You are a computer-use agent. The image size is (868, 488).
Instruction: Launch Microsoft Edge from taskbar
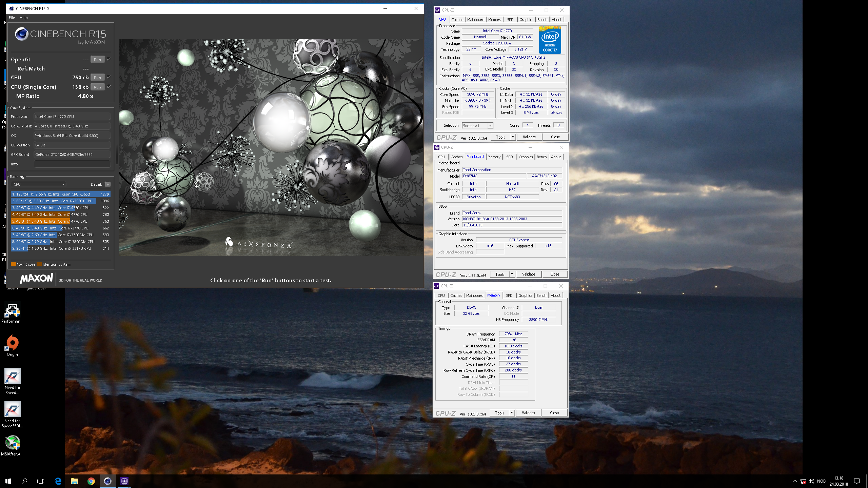click(x=58, y=481)
